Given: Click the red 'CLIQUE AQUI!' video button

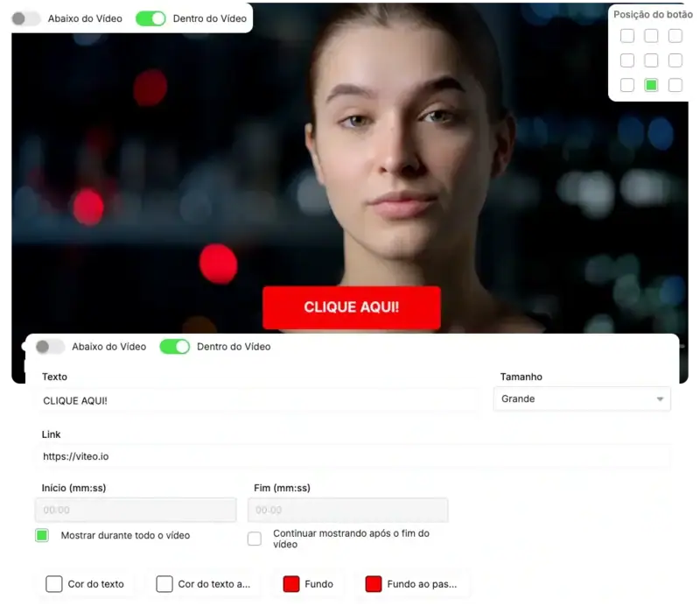Looking at the screenshot, I should [352, 307].
